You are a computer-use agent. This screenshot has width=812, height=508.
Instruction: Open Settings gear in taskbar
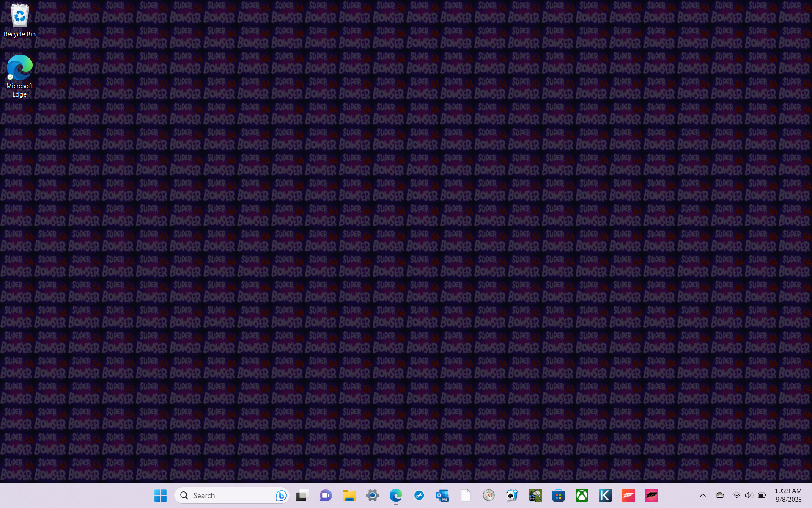[x=373, y=495]
